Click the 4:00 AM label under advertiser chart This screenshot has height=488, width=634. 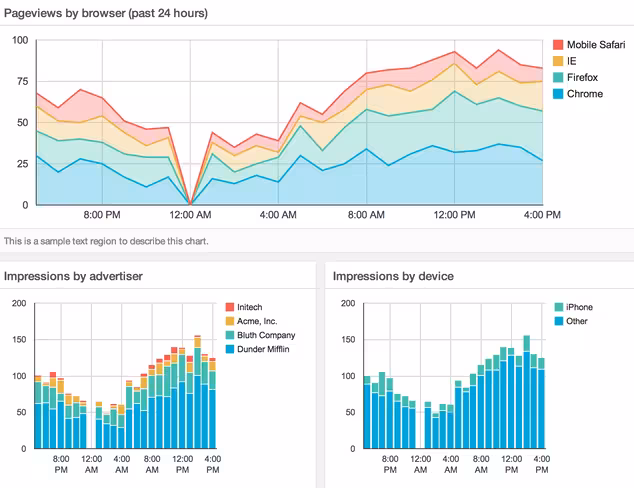click(x=122, y=465)
